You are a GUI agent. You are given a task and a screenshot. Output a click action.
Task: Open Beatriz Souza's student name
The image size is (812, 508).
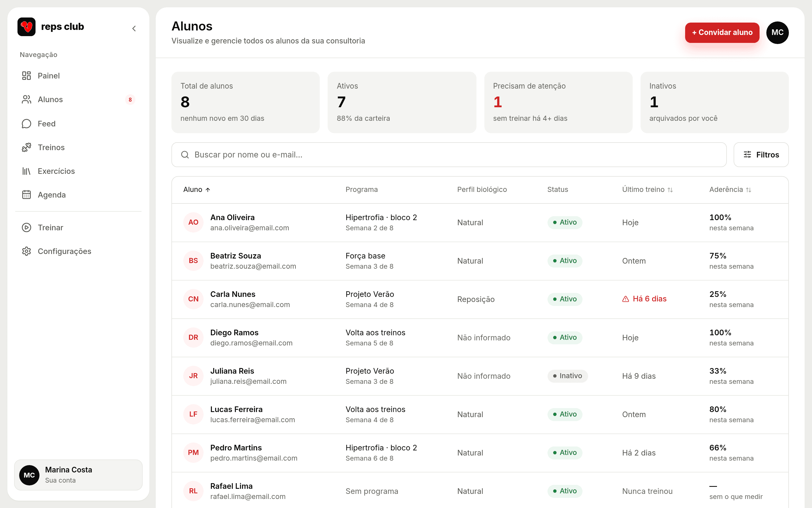click(x=235, y=256)
